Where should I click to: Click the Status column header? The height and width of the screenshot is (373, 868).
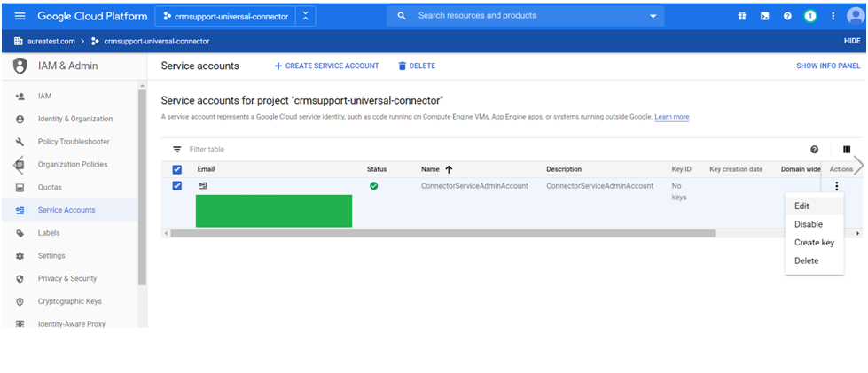click(377, 169)
